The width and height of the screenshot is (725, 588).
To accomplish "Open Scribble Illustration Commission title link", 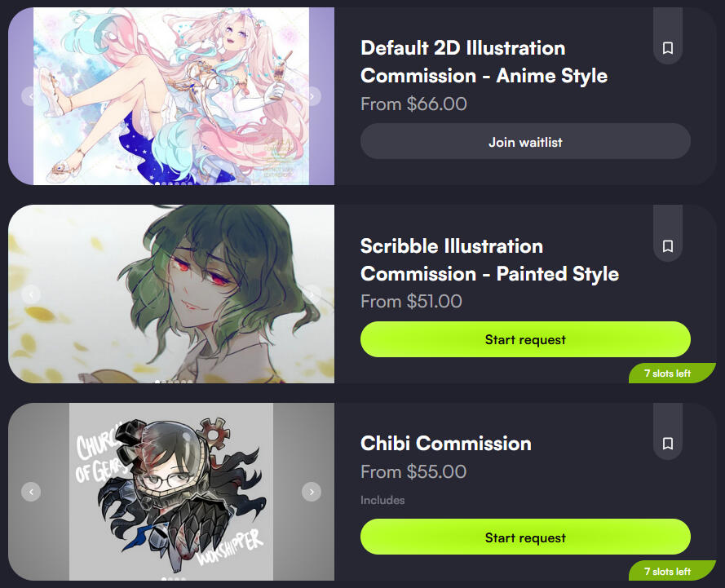I will 489,260.
